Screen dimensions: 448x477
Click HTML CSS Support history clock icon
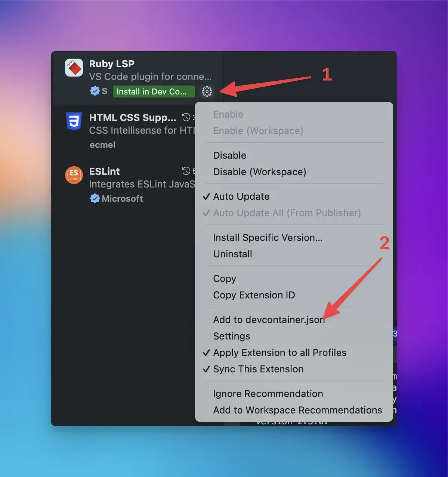(x=186, y=117)
